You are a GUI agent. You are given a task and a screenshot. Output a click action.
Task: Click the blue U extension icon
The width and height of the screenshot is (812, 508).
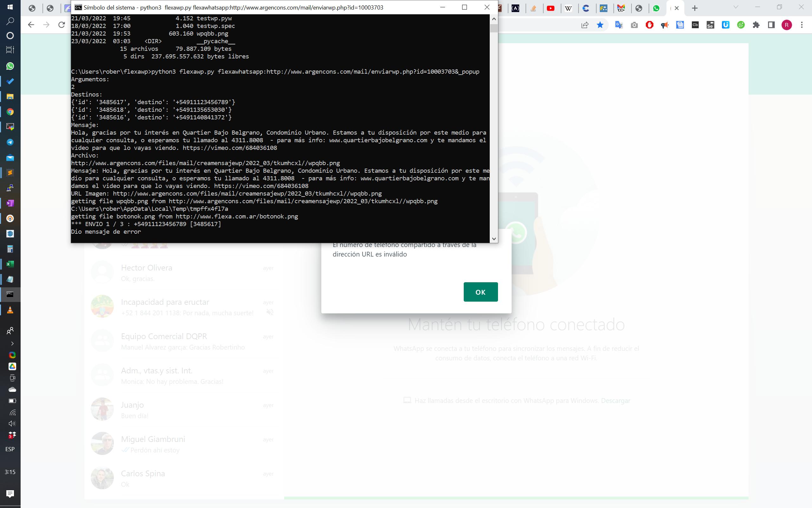click(x=725, y=25)
